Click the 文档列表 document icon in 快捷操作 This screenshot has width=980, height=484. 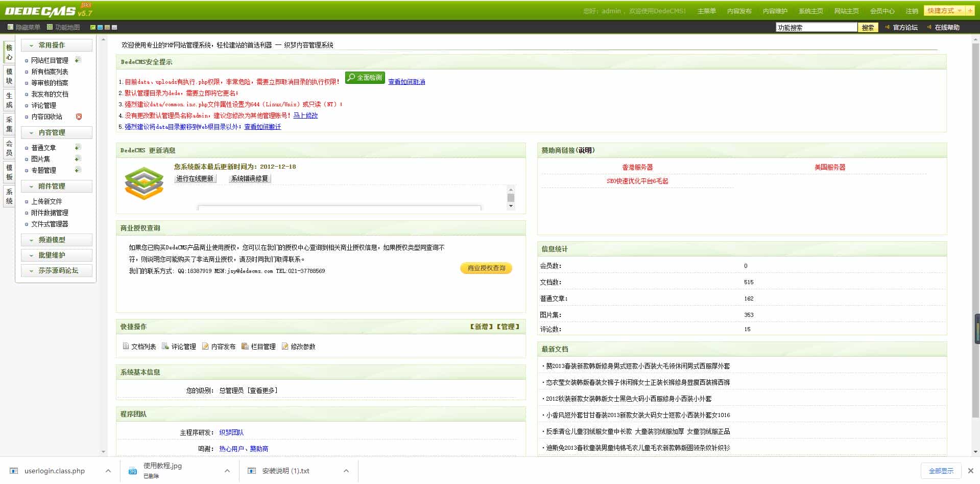126,346
